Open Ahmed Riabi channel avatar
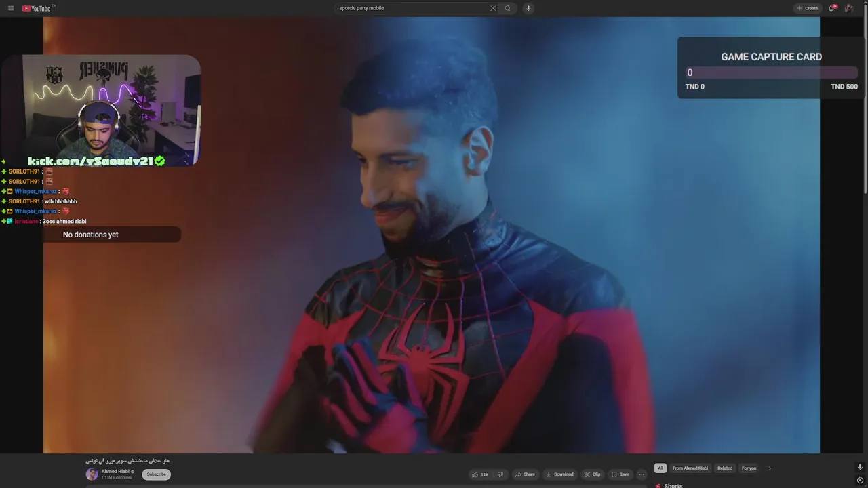Viewport: 868px width, 488px height. pos(92,474)
